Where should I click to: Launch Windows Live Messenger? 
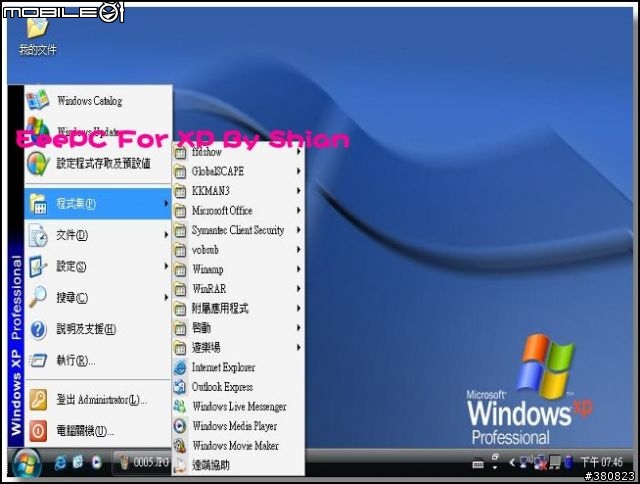click(x=238, y=406)
